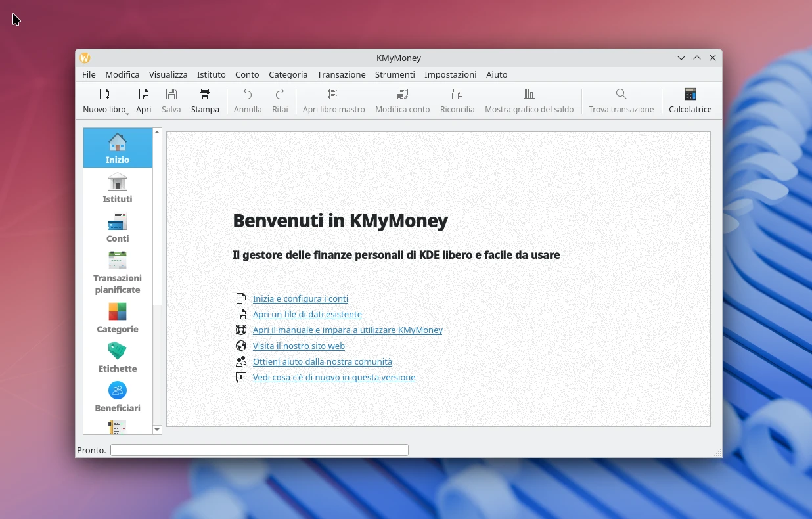The width and height of the screenshot is (812, 519).
Task: Open the Beneficiari payees view
Action: click(x=118, y=397)
